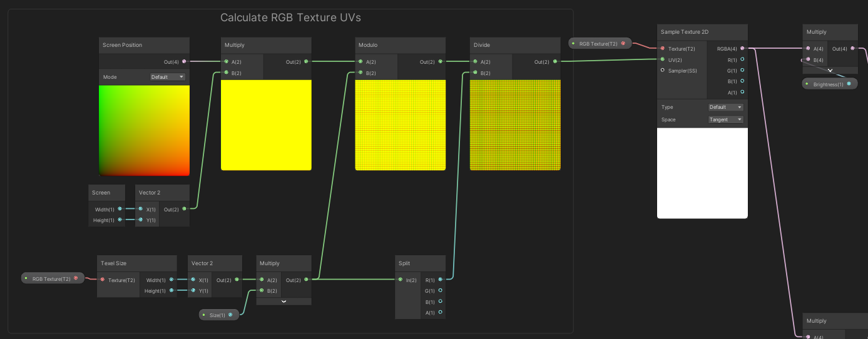Click solid yellow Multiply preview
The image size is (868, 339).
(x=266, y=125)
